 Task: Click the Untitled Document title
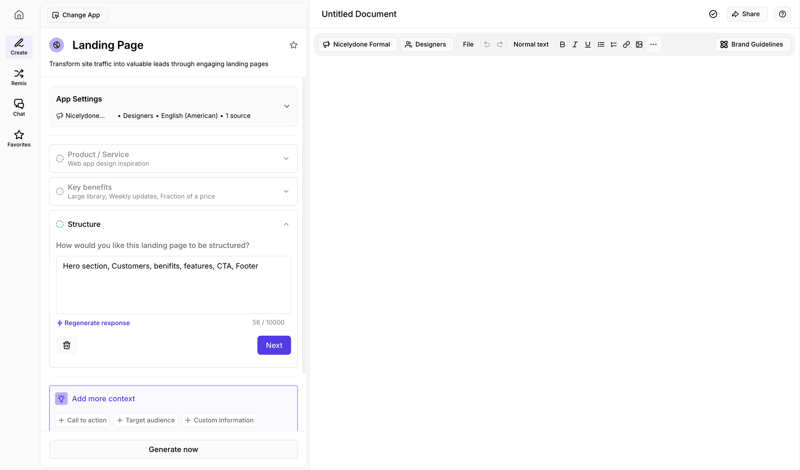(x=359, y=14)
